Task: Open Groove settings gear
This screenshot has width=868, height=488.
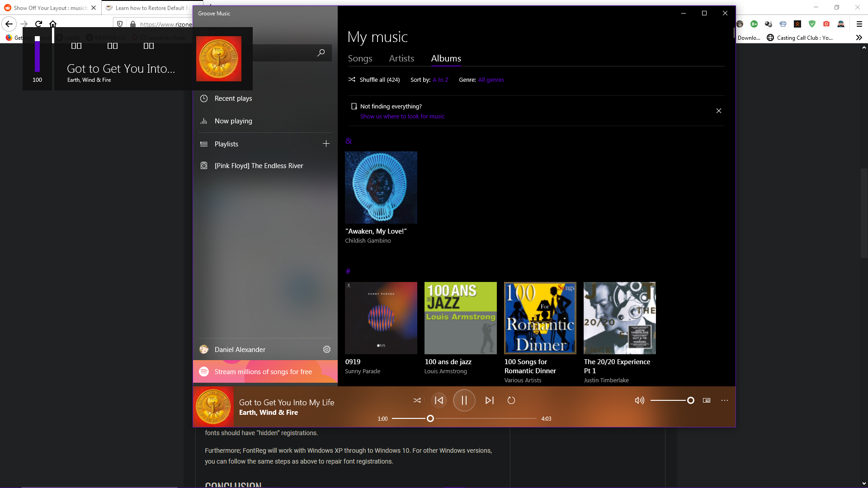Action: coord(327,349)
